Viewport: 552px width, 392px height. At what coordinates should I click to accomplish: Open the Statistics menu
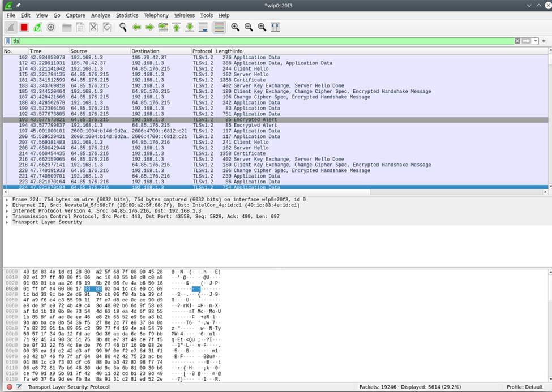tap(127, 15)
